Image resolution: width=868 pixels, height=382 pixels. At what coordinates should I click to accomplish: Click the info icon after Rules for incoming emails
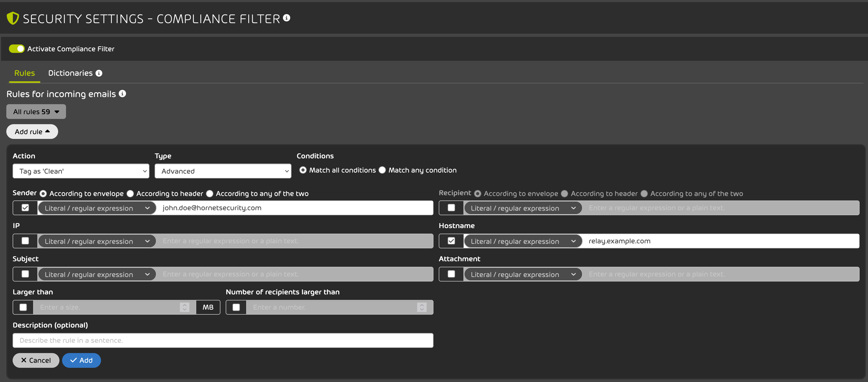(122, 93)
